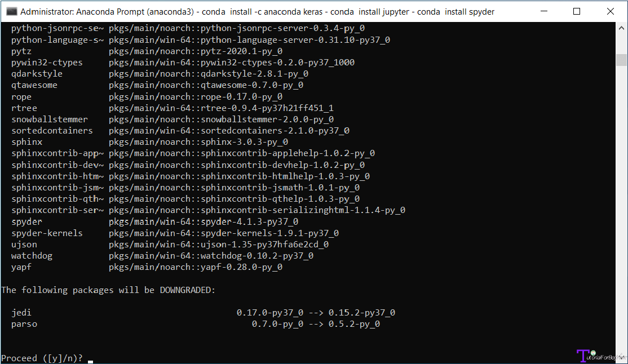Click jedi version change 0.17.0 to 0.15.2
Viewport: 628px width, 364px height.
[316, 313]
